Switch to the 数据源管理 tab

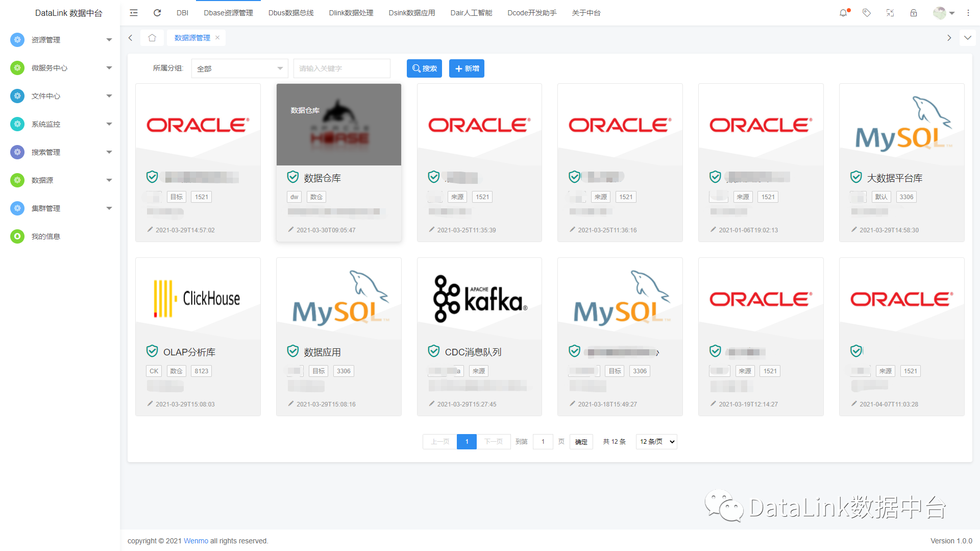click(192, 38)
